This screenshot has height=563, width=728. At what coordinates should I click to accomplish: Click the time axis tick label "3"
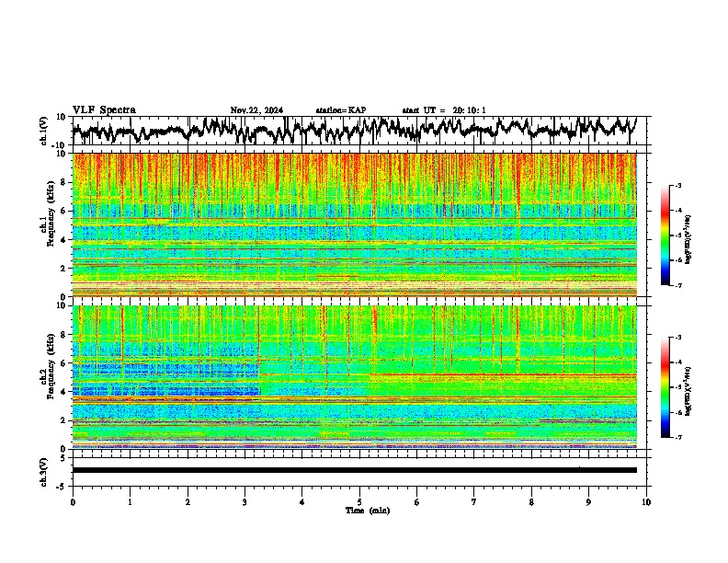coord(245,502)
